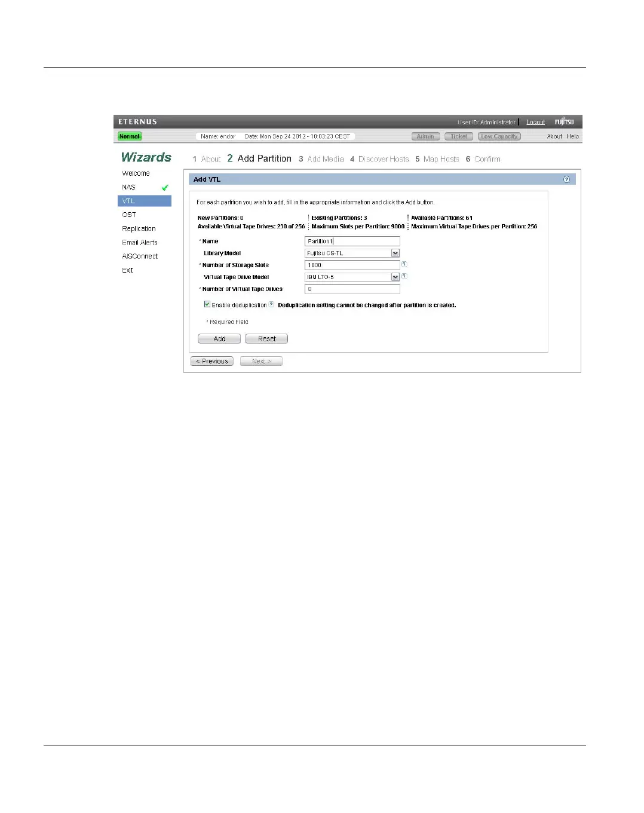Screen dimensions: 644x813
Task: Select NAS in the Wizards sidebar
Action: pos(129,187)
